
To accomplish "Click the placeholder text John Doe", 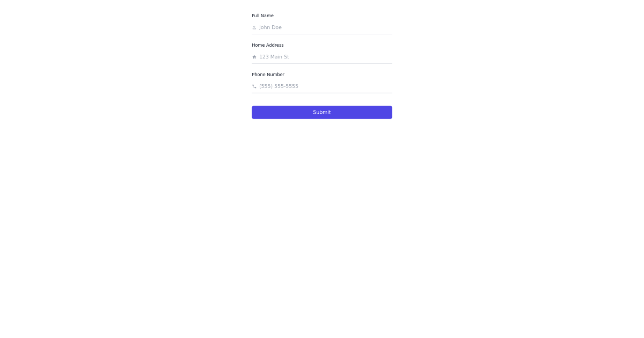I will (x=270, y=27).
